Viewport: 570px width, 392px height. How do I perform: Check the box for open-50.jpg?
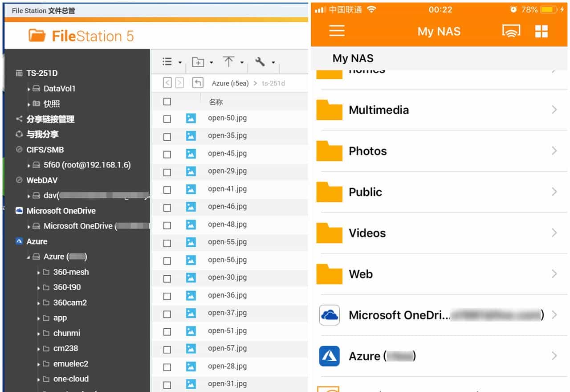coord(167,119)
